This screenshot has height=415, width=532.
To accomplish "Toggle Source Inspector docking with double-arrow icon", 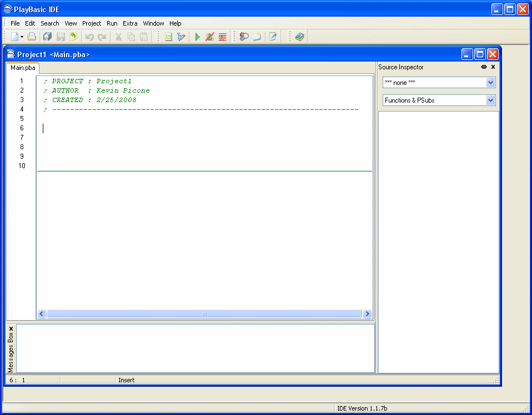I will click(484, 67).
